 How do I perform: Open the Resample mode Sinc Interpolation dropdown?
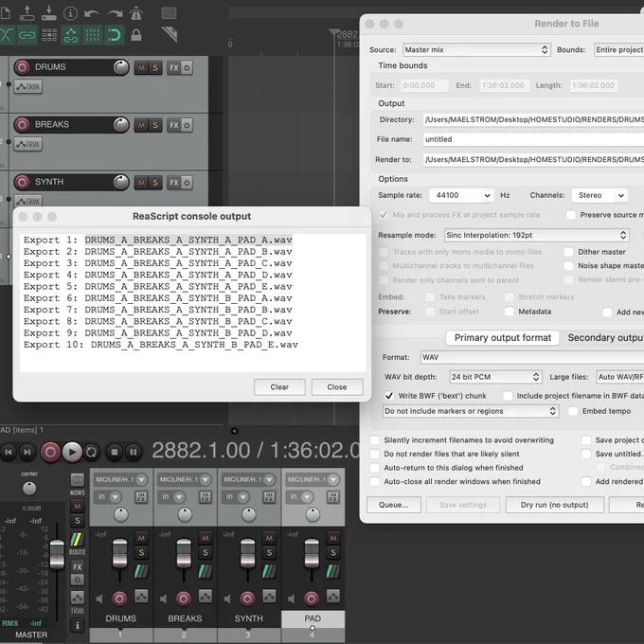[536, 235]
